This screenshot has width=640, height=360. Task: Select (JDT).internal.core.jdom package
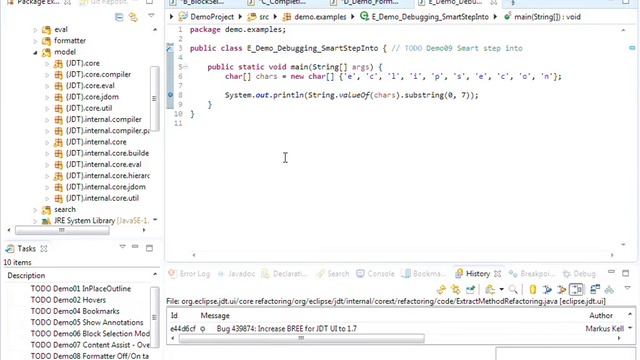click(x=106, y=187)
